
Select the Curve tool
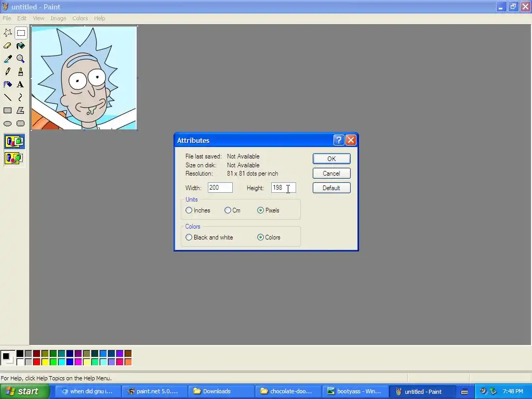point(21,97)
